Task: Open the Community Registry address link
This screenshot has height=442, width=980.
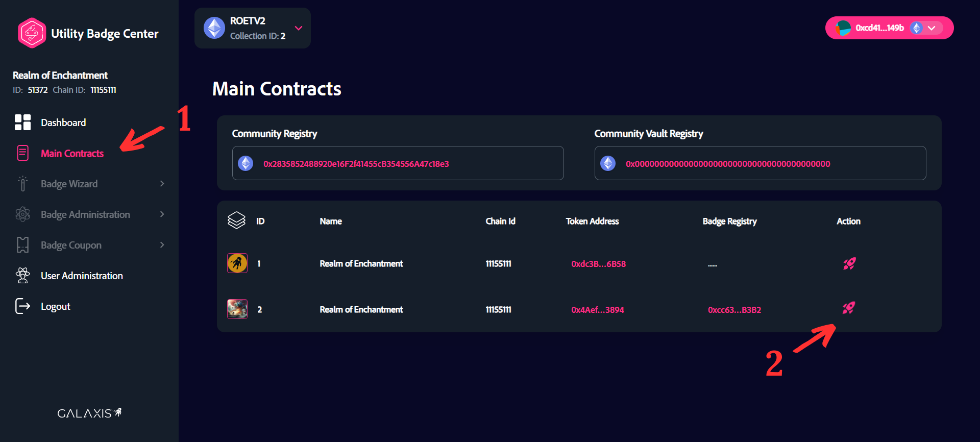Action: (356, 164)
